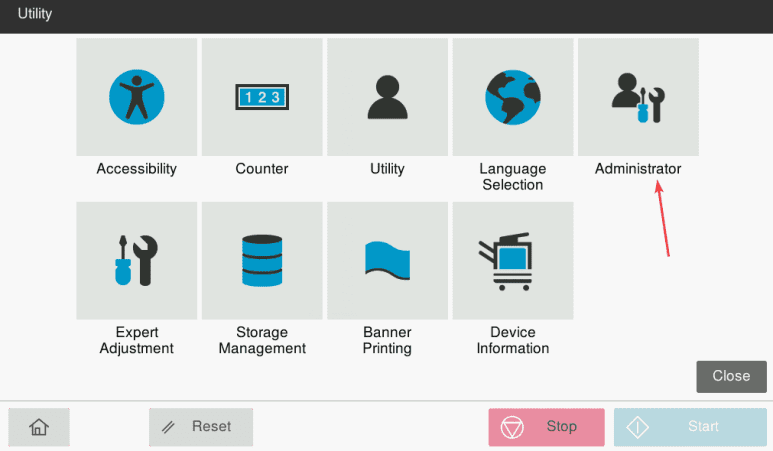This screenshot has height=451, width=773.
Task: Click the Administrator text label
Action: (x=638, y=169)
